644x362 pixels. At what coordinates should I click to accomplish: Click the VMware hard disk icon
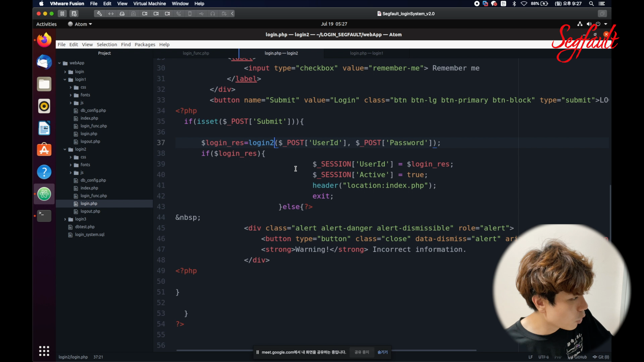pos(122,14)
